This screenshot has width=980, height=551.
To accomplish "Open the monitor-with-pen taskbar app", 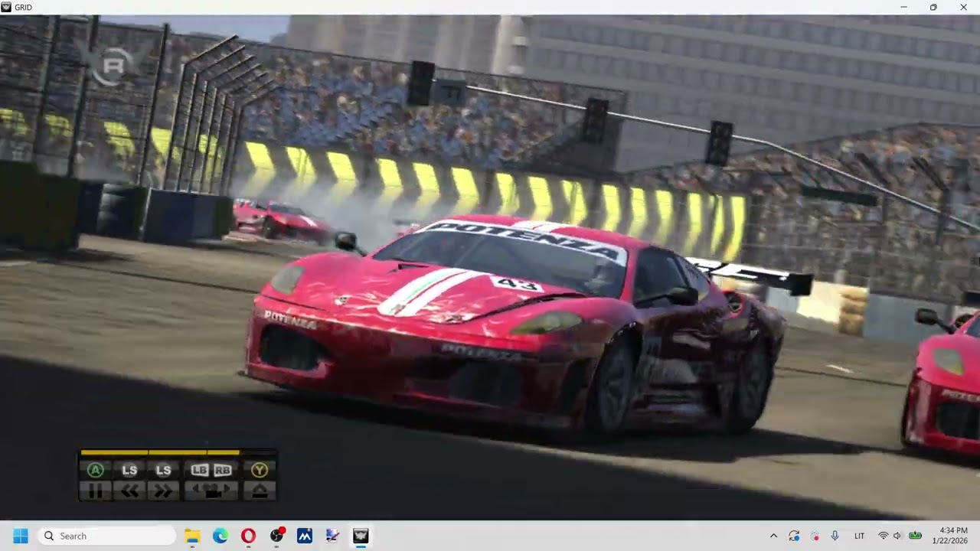I will pos(332,536).
